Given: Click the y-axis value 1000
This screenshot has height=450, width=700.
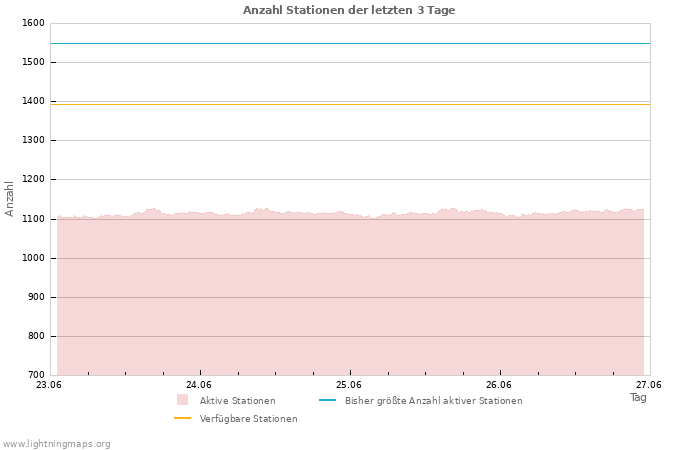Looking at the screenshot, I should pyautogui.click(x=33, y=258).
